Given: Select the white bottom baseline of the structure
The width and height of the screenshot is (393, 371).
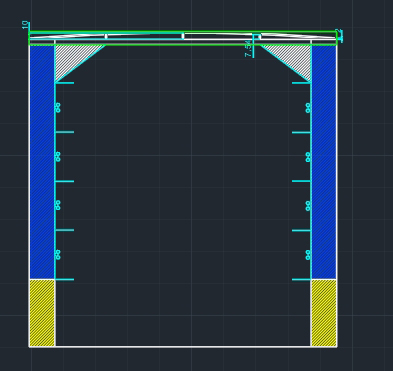Looking at the screenshot, I should (x=183, y=347).
